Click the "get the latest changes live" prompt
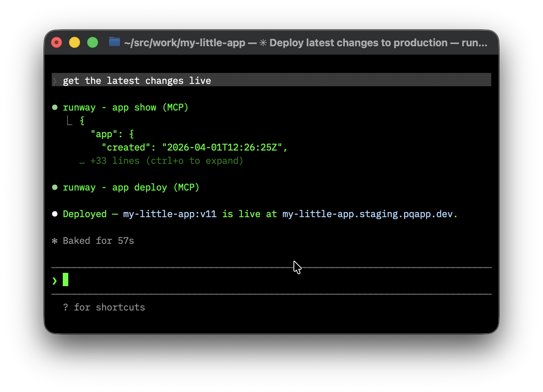Viewport: 543px width, 392px height. click(137, 81)
